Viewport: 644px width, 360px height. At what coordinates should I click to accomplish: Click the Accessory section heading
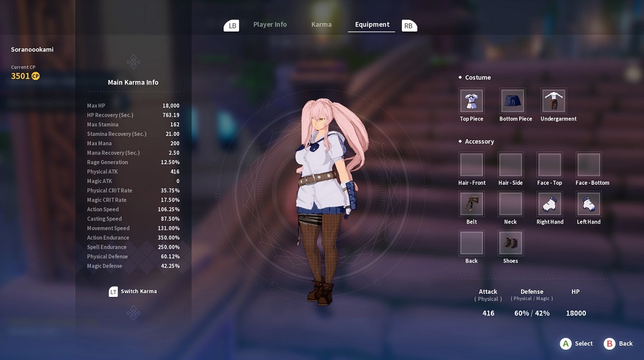tap(479, 142)
